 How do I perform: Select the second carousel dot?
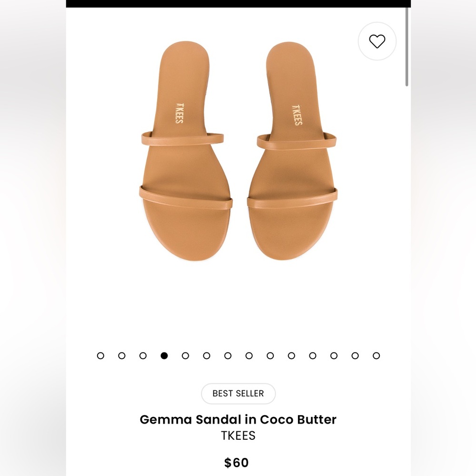click(x=121, y=356)
